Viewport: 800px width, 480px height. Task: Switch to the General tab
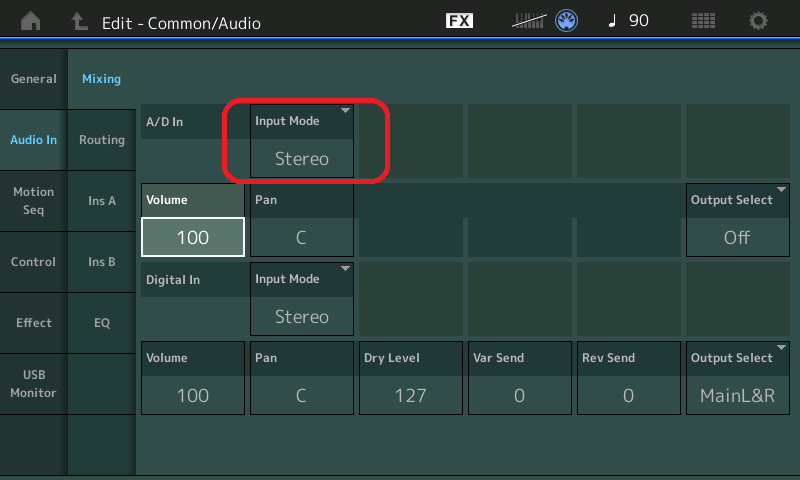coord(33,79)
